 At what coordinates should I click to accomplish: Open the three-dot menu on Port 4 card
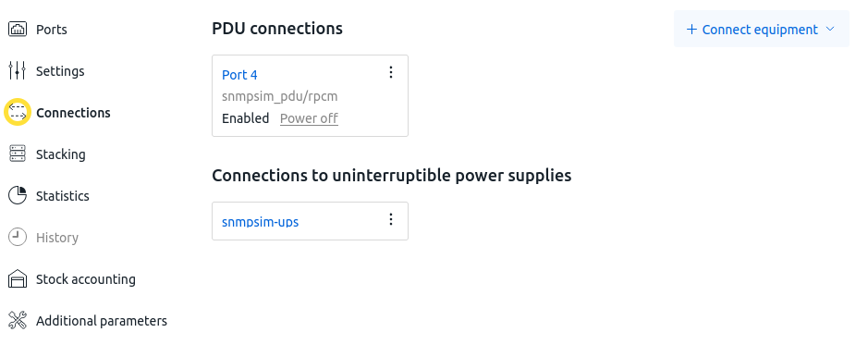point(391,72)
